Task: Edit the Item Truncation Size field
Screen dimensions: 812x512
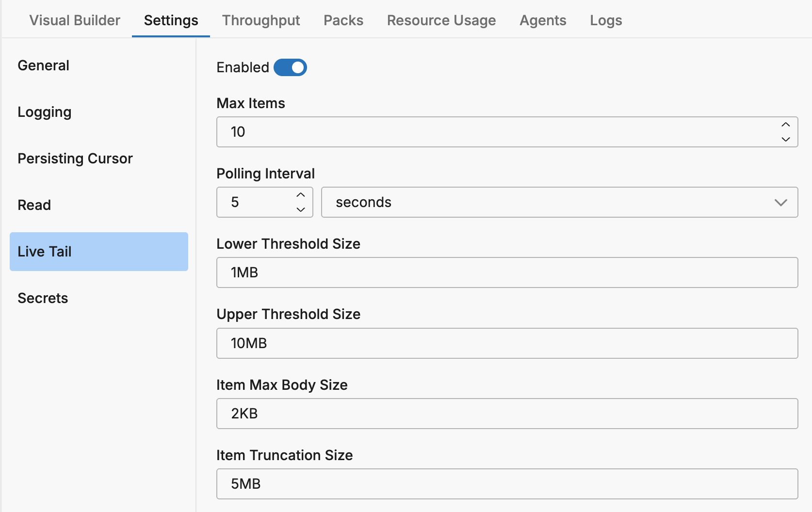Action: 507,484
